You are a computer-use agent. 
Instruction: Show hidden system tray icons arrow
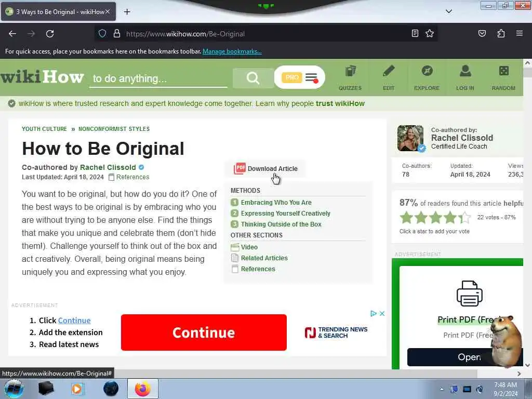coord(442,389)
